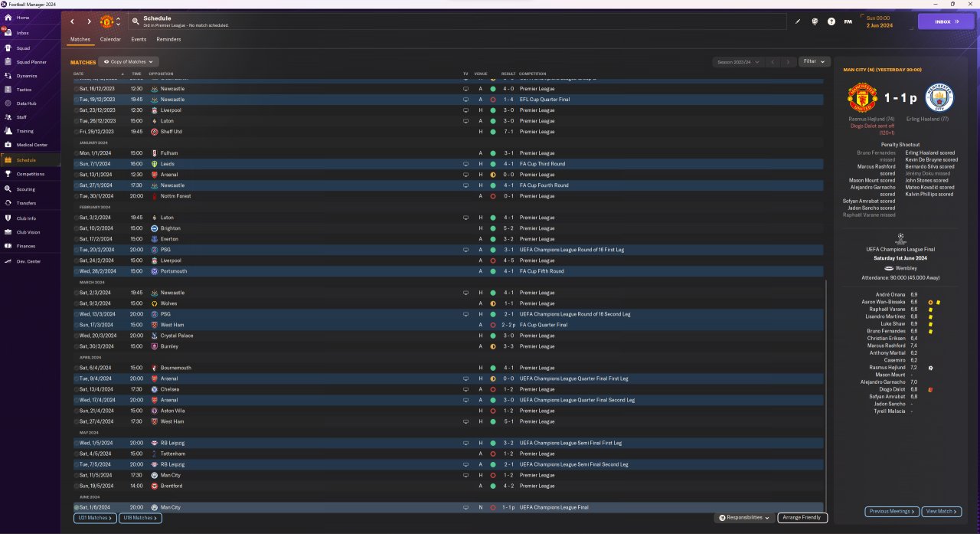Expand the Responsibilities dropdown
This screenshot has width=980, height=534.
744,518
